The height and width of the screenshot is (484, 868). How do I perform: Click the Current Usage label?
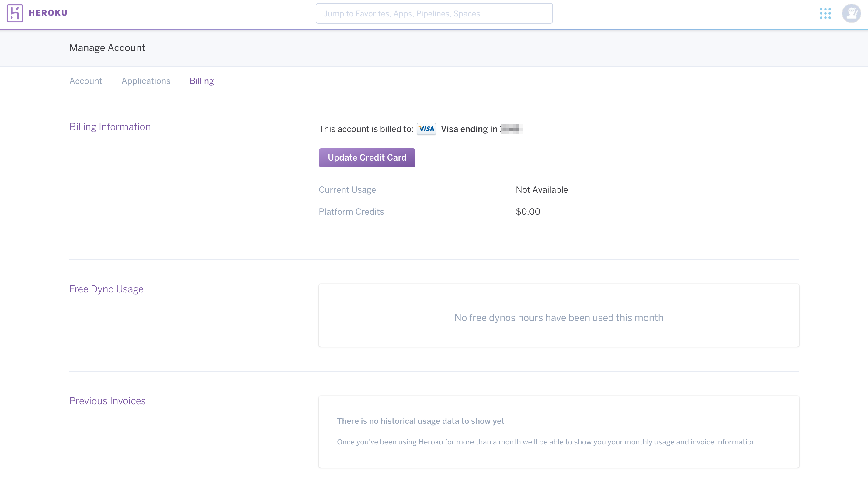347,190
